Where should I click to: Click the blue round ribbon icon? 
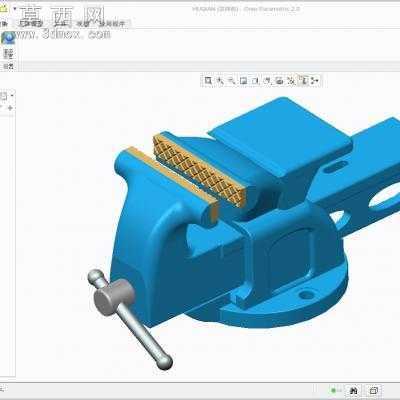click(8, 38)
